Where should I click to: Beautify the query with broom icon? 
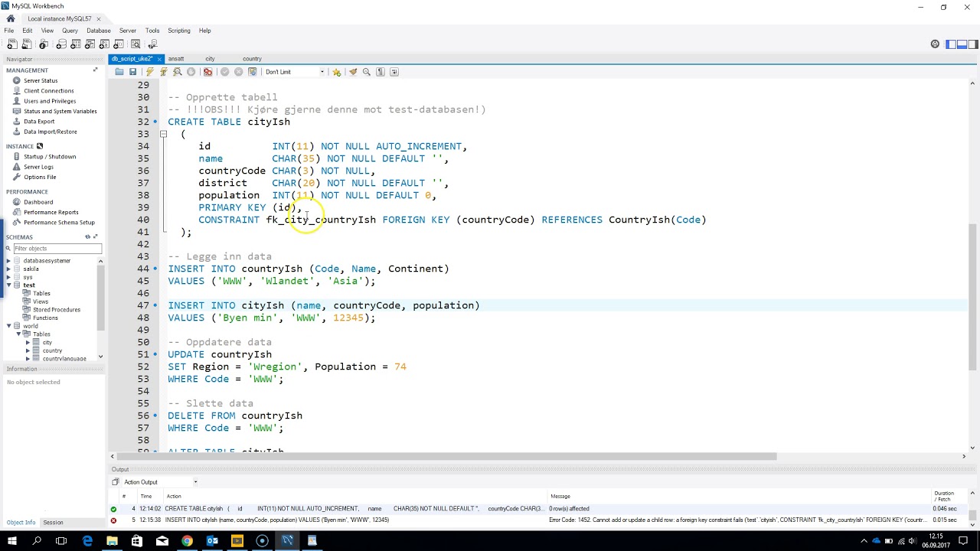(353, 72)
